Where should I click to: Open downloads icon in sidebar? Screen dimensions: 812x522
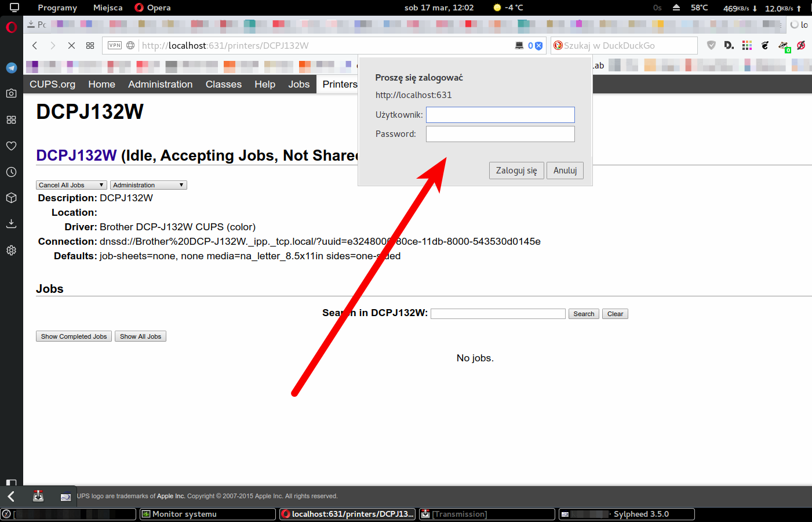click(x=11, y=223)
